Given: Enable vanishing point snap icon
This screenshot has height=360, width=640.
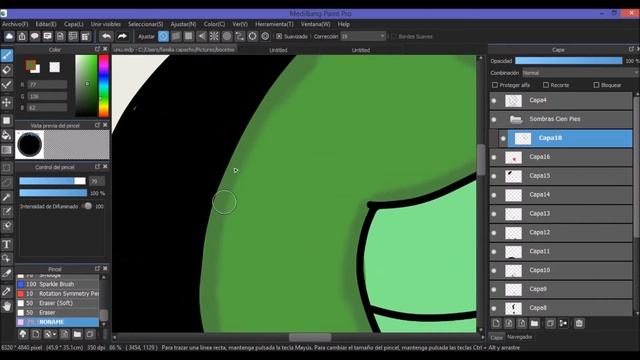Looking at the screenshot, I should click(x=202, y=36).
